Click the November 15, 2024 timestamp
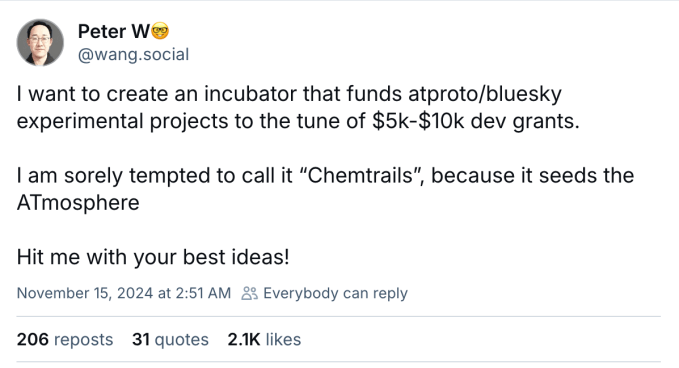The height and width of the screenshot is (368, 679). point(124,294)
